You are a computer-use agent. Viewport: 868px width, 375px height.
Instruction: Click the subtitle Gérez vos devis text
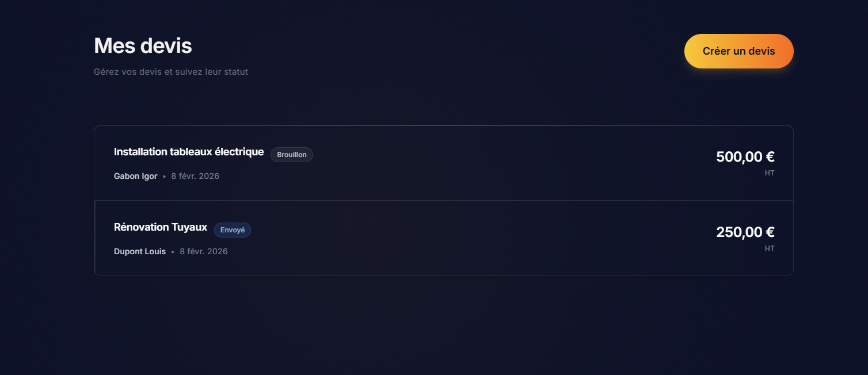coord(171,72)
